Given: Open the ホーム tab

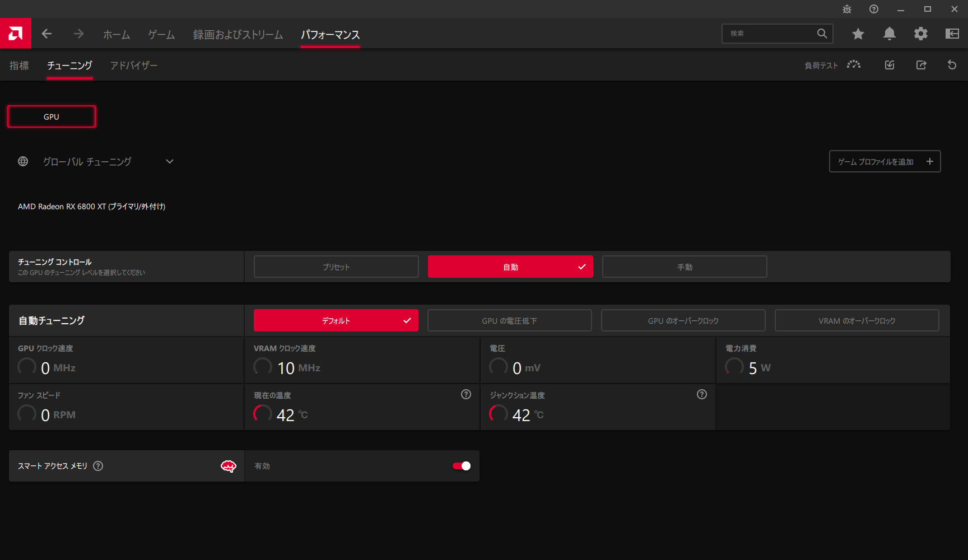Looking at the screenshot, I should (117, 34).
